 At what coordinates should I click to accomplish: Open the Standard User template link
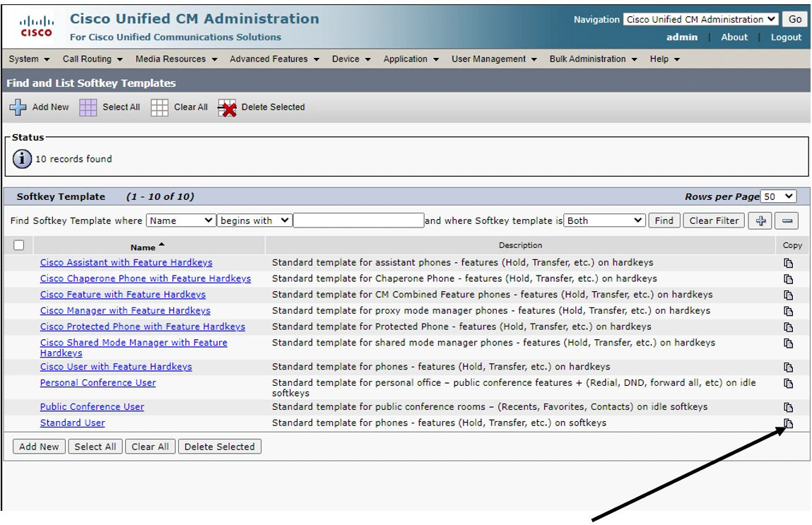click(x=73, y=423)
